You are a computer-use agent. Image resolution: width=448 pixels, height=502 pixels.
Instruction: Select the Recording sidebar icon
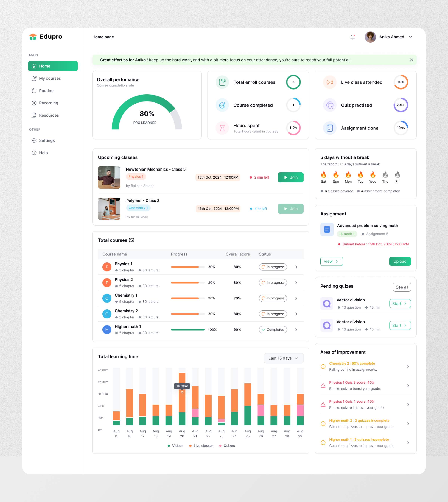34,103
